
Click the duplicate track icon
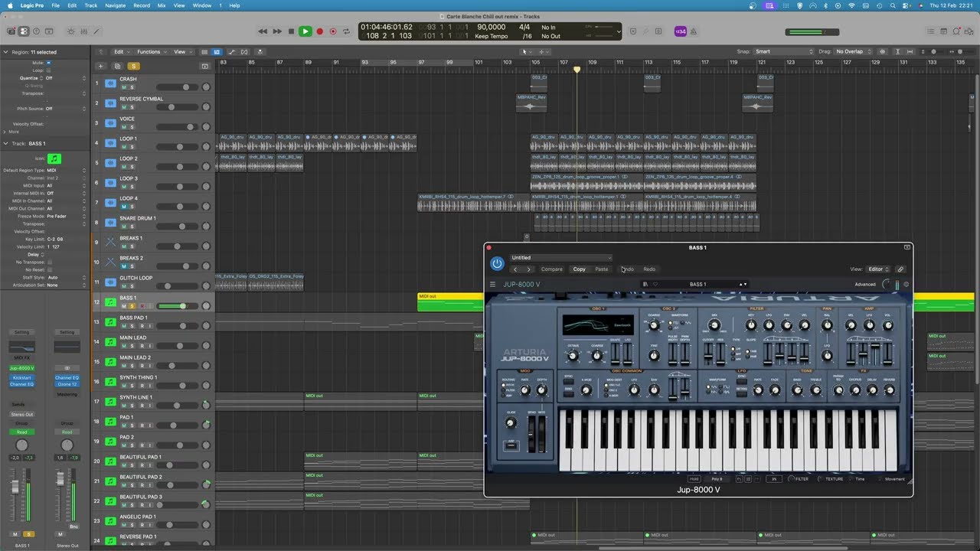(x=116, y=67)
